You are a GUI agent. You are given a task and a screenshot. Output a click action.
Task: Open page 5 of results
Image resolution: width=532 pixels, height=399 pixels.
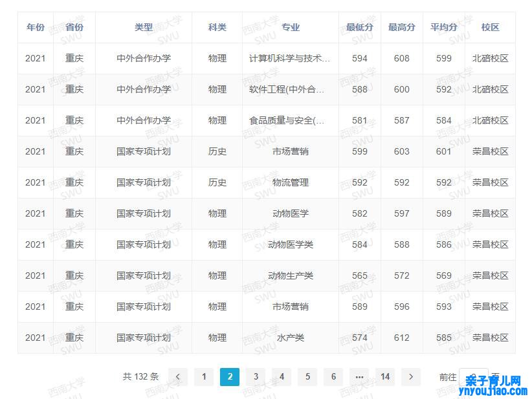pos(308,377)
